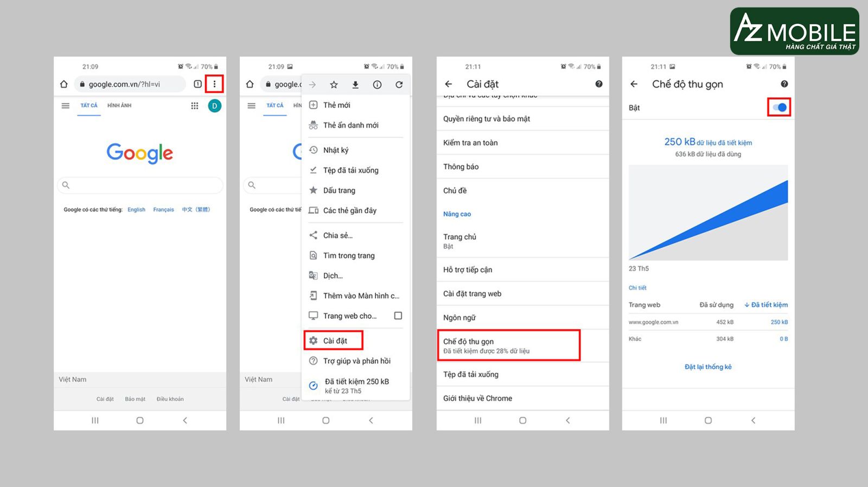Open help icon on Cài đặt screen

(x=599, y=84)
